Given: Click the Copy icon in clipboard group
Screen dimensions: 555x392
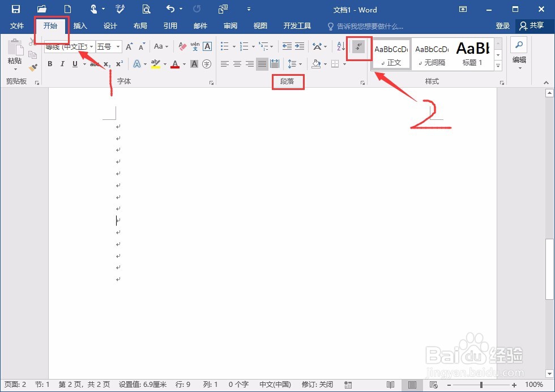Looking at the screenshot, I should pyautogui.click(x=33, y=55).
